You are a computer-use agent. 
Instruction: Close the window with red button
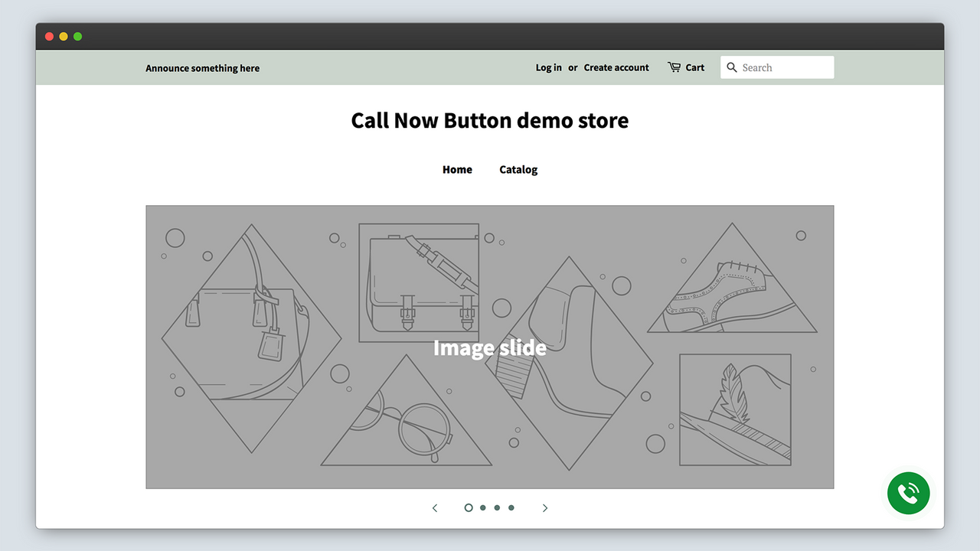coord(50,37)
